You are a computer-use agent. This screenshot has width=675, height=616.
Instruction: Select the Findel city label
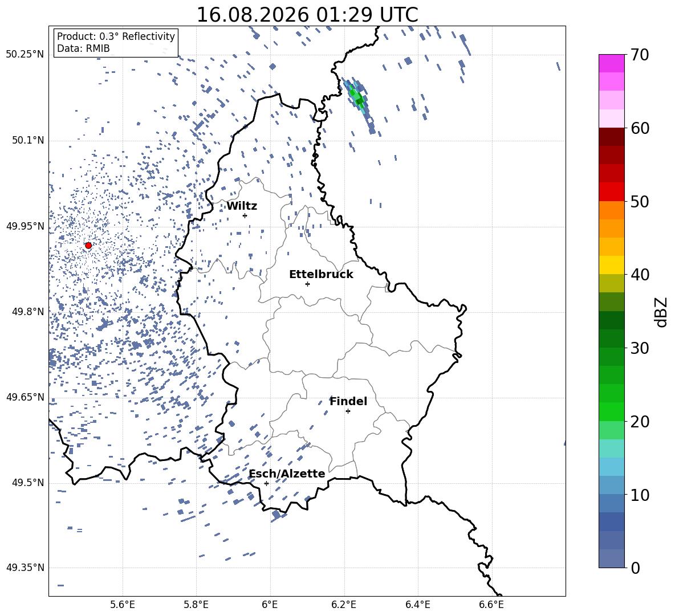point(348,401)
